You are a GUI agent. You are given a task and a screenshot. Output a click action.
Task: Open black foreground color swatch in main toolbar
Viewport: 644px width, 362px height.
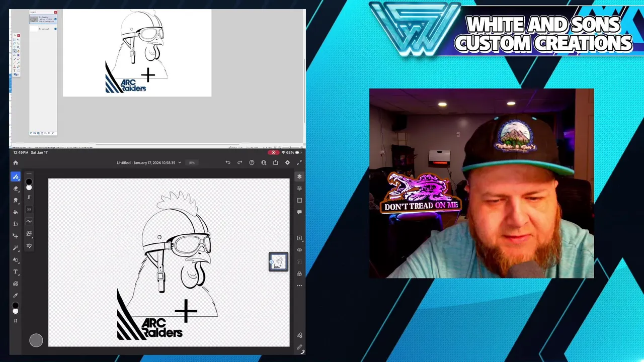click(16, 305)
